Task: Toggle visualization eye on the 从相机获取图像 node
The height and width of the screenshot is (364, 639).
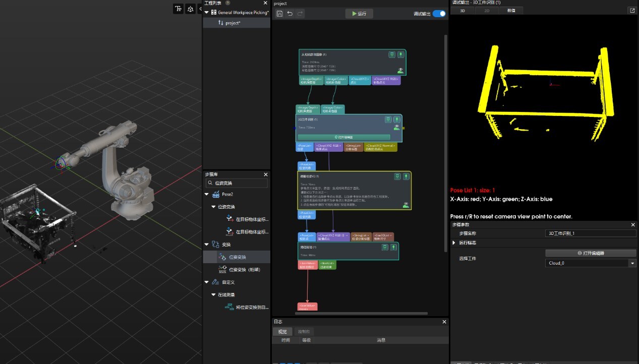Action: click(x=400, y=71)
